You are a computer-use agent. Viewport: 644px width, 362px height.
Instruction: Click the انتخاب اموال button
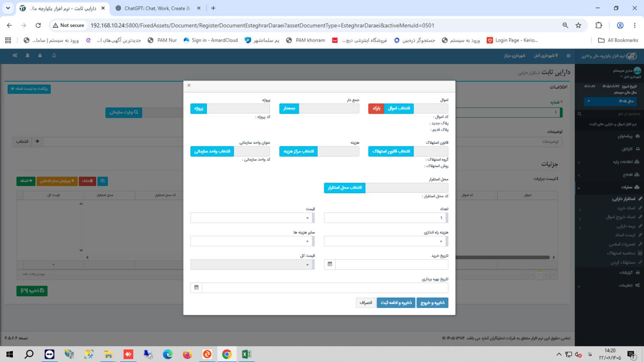coord(399,108)
